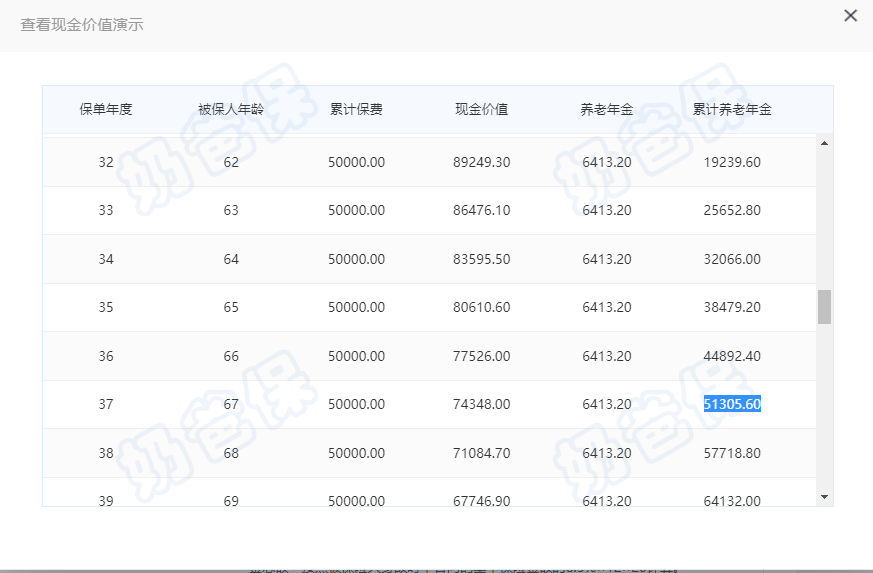The image size is (873, 573).
Task: Click the 保单年度 column header
Action: point(106,109)
